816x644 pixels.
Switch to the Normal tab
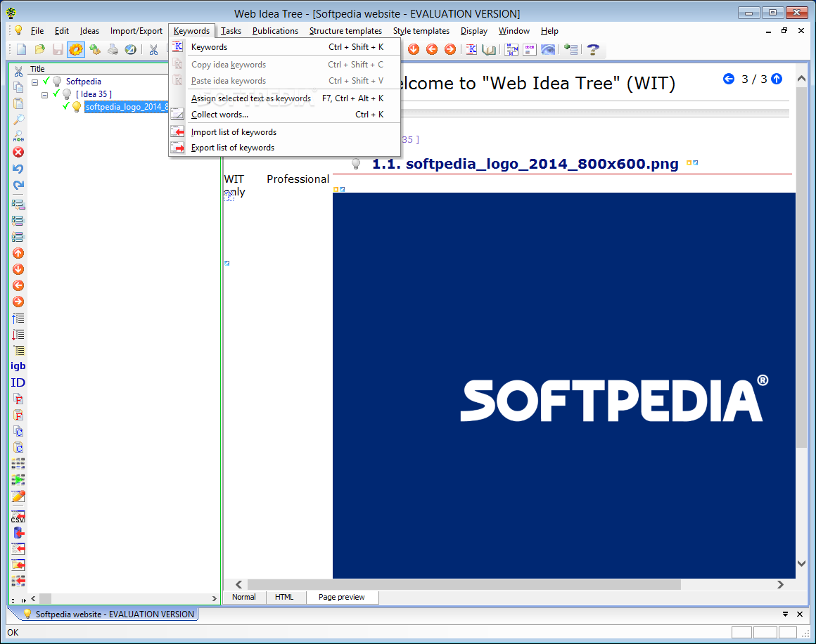point(243,597)
